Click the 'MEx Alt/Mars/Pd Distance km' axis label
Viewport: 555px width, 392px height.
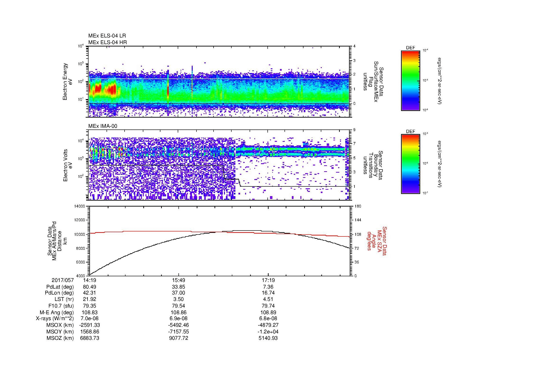(57, 241)
